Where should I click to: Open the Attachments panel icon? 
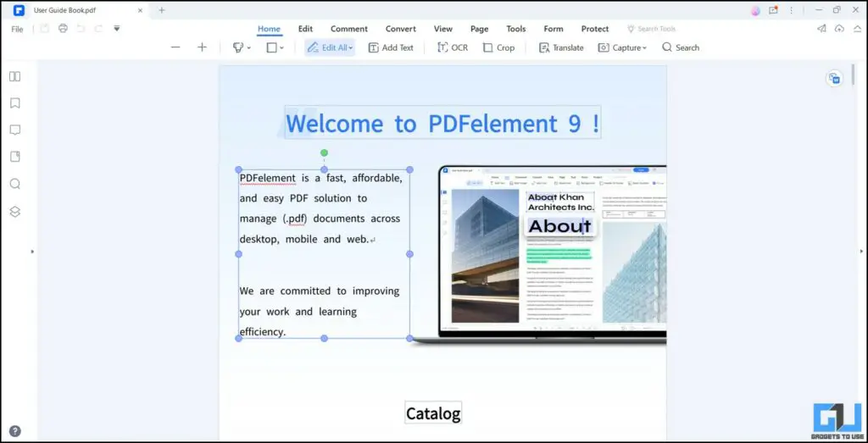point(15,157)
